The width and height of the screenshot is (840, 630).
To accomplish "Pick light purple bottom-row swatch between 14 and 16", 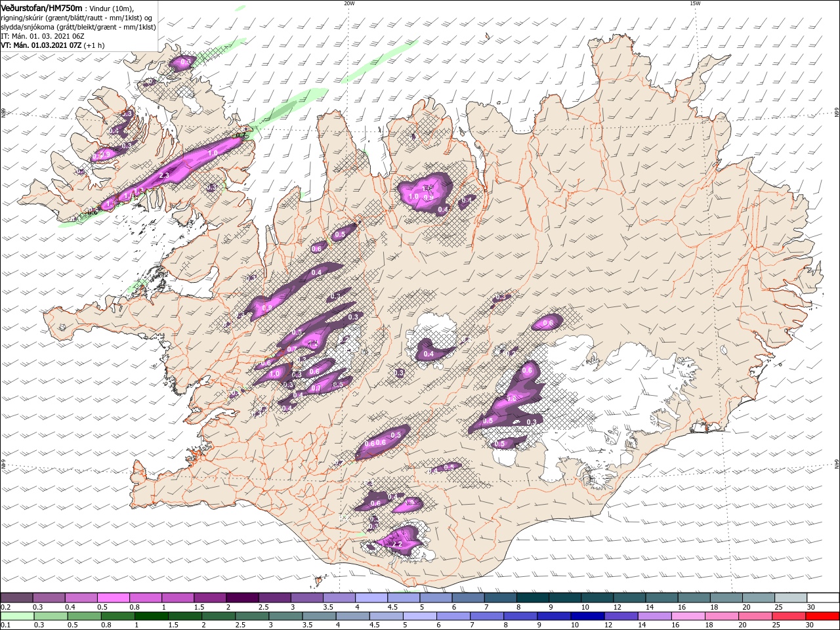I will [x=655, y=616].
